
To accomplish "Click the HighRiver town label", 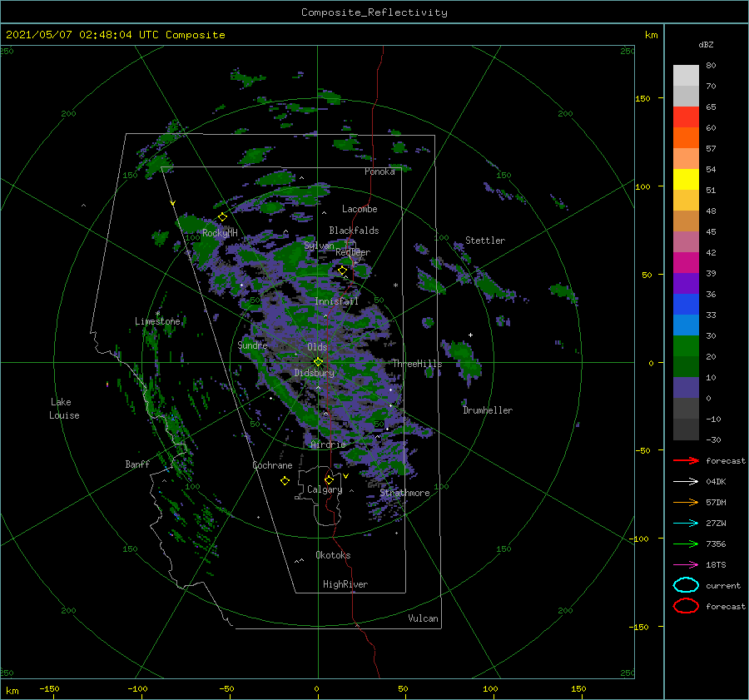I will (345, 584).
